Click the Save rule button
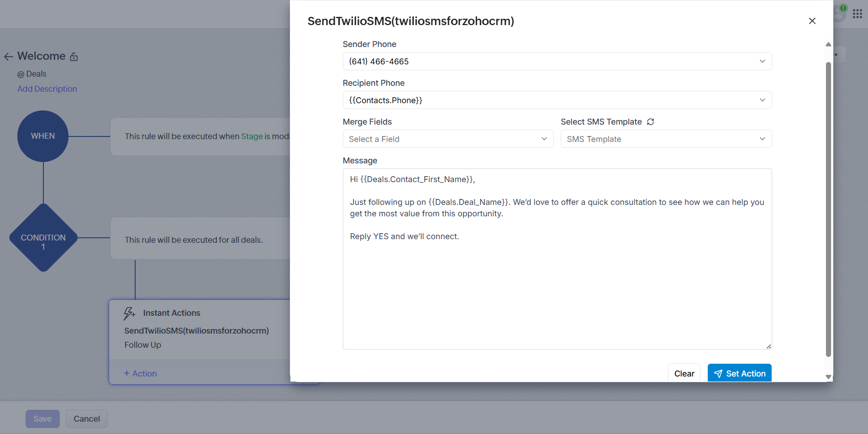 [x=42, y=419]
